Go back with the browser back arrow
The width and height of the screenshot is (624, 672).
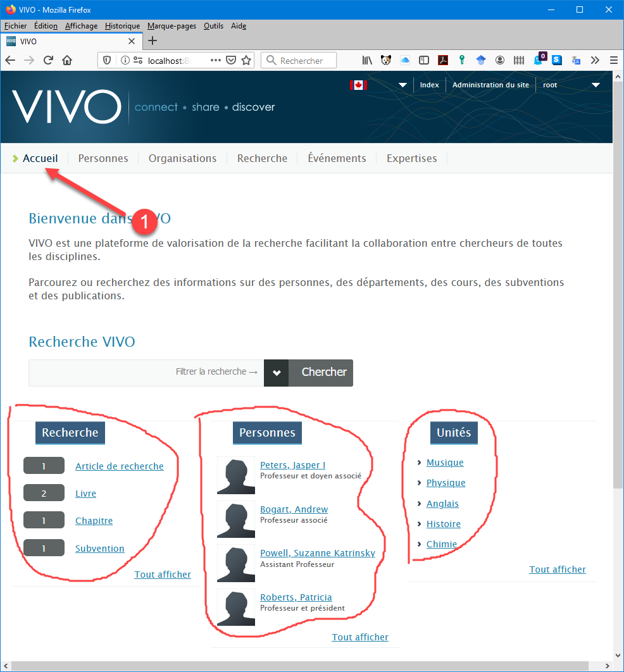click(10, 60)
